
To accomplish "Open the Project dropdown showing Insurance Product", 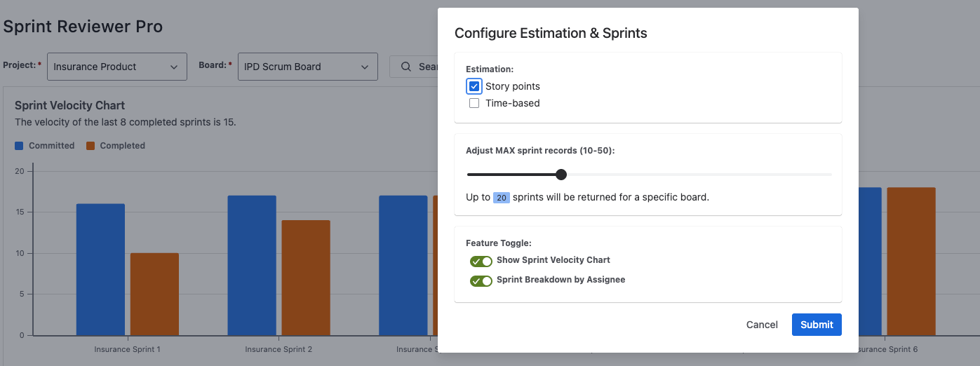I will 116,67.
